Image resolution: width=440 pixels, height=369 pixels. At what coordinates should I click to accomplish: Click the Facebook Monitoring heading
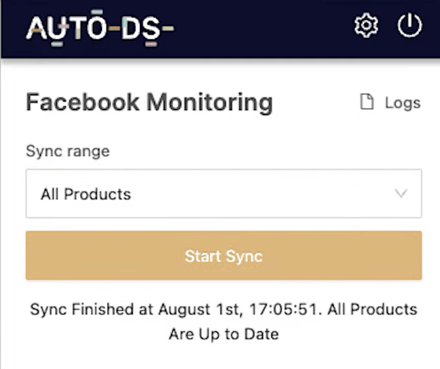point(149,102)
